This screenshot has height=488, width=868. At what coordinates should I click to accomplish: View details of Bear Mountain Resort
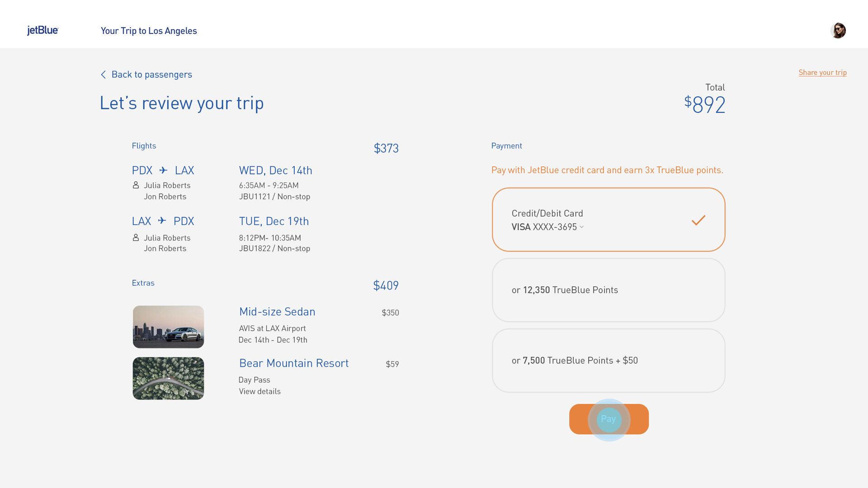(x=259, y=391)
